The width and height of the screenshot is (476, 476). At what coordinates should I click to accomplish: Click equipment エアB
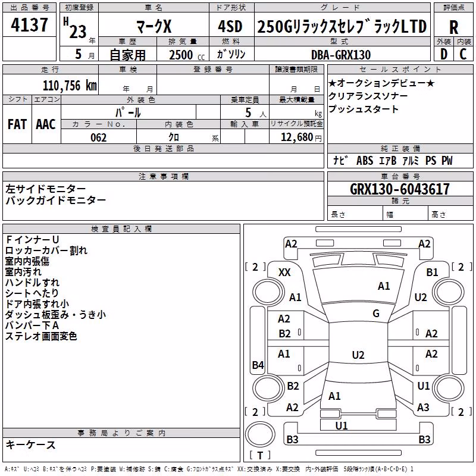point(388,160)
